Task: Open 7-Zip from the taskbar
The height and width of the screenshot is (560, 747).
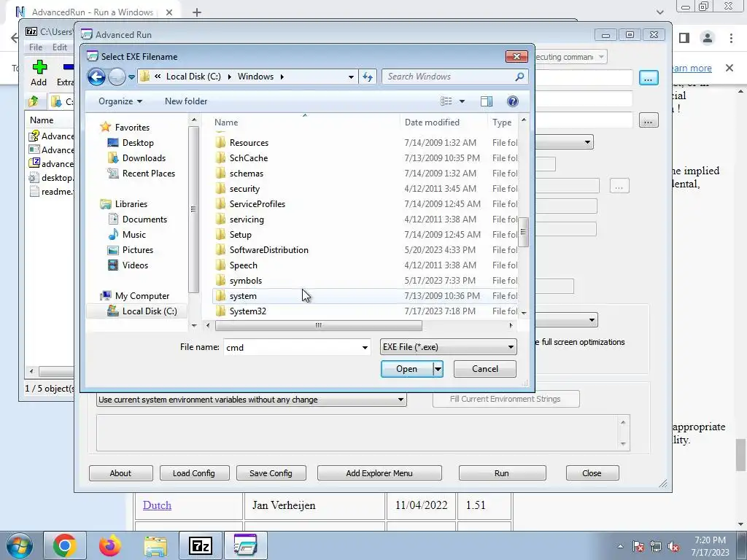Action: coord(200,545)
